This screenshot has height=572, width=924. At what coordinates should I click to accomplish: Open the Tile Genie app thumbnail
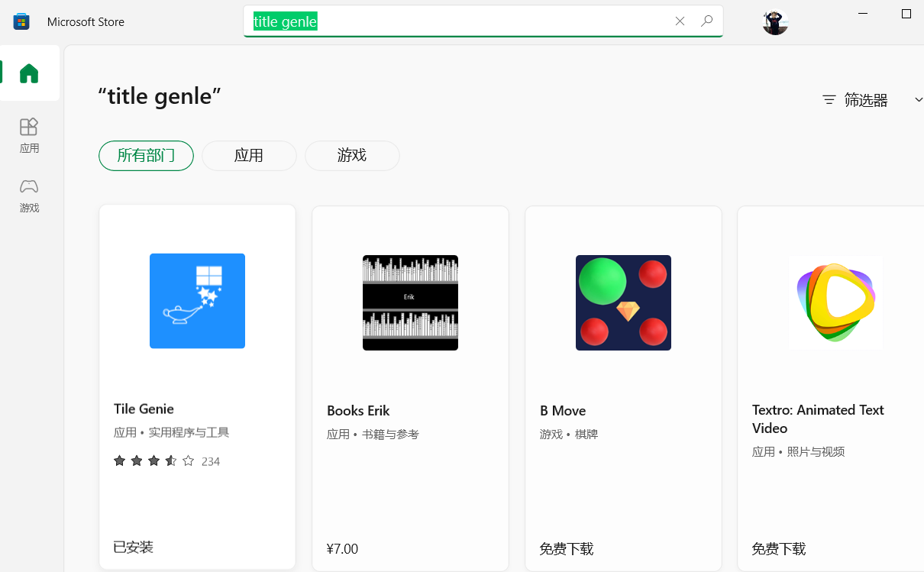click(197, 301)
